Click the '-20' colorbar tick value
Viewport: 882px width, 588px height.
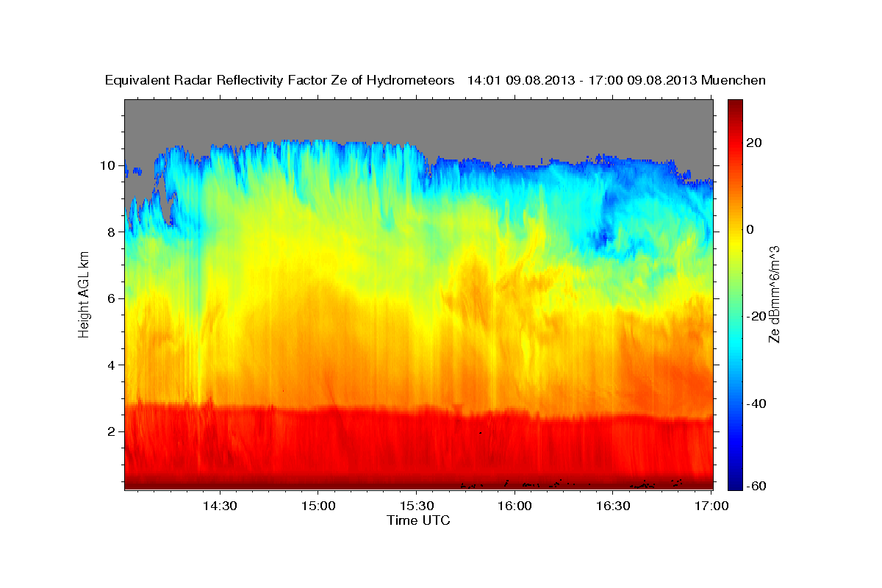756,316
